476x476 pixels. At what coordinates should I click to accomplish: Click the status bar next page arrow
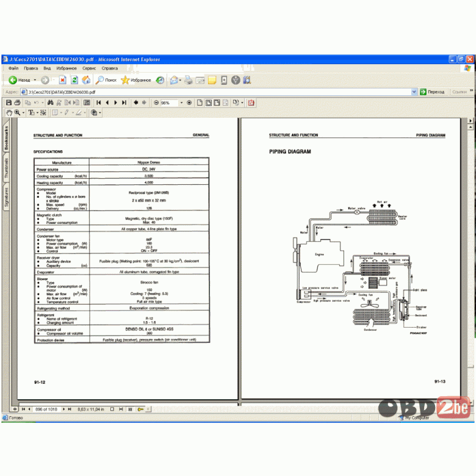point(63,409)
